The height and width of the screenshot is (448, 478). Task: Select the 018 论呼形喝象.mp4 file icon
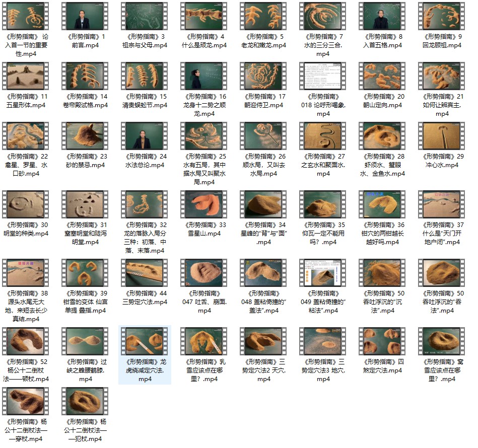tap(323, 76)
